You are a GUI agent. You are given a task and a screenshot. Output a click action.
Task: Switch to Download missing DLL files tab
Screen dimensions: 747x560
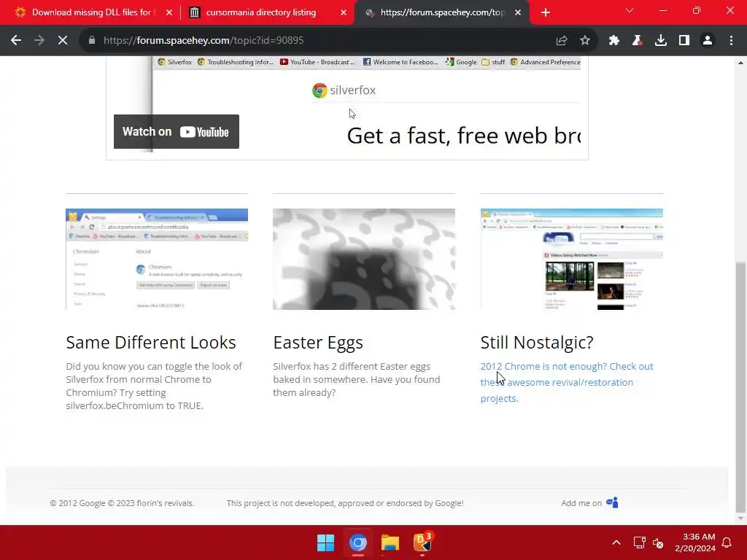click(92, 12)
